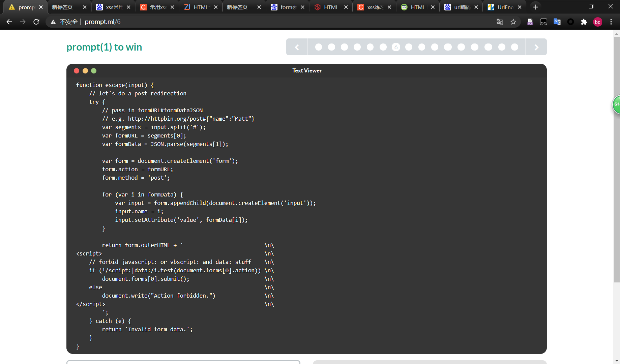Screen dimensions: 620x364
Task: Click the 'prompt(1) to win' heading link
Action: click(104, 47)
